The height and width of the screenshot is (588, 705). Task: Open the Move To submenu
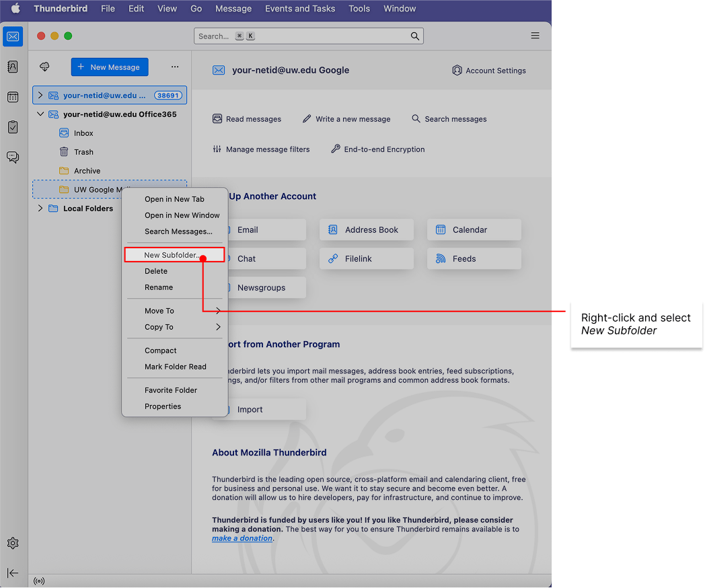tap(159, 310)
